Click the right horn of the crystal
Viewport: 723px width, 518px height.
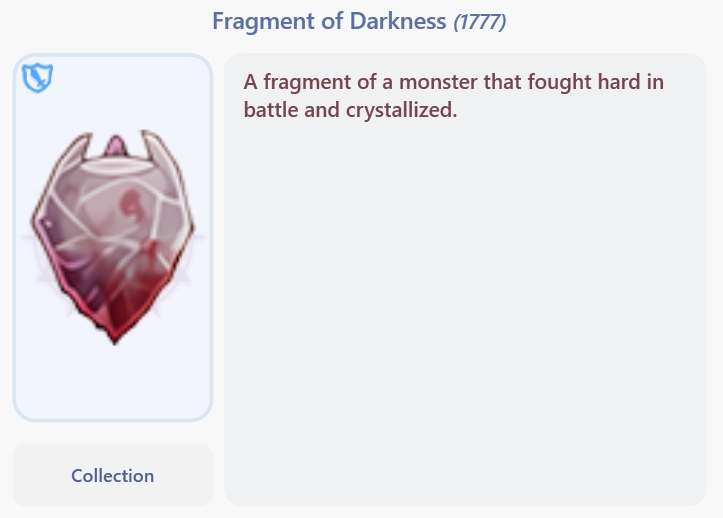click(156, 150)
